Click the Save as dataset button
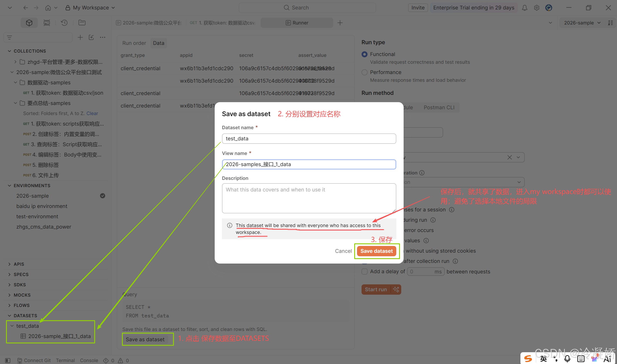617x364 pixels. pos(145,340)
